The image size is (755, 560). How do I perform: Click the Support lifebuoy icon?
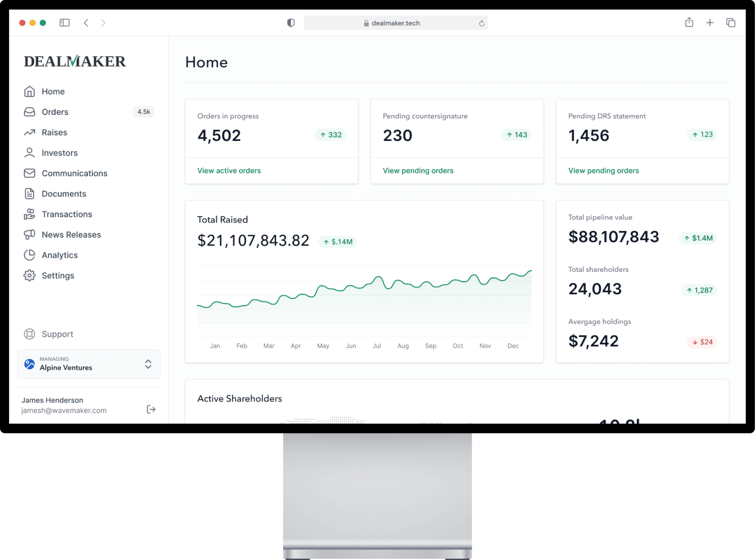29,334
